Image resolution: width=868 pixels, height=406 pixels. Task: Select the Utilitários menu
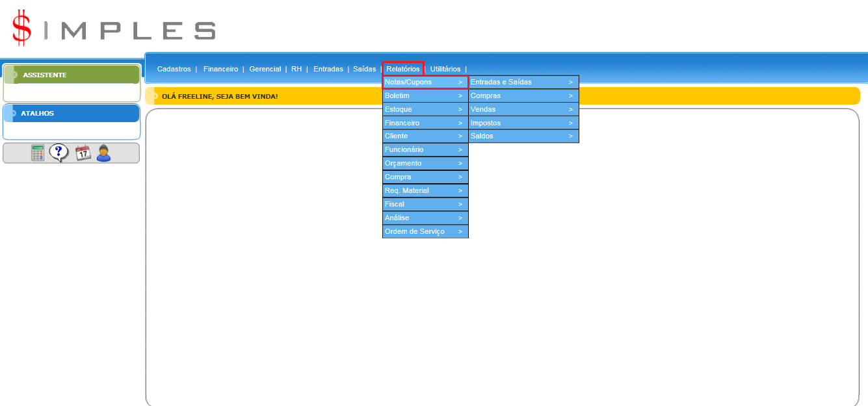click(x=445, y=69)
